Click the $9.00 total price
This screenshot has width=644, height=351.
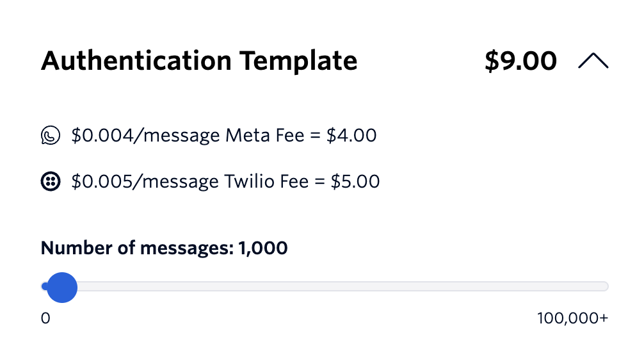[x=520, y=61]
